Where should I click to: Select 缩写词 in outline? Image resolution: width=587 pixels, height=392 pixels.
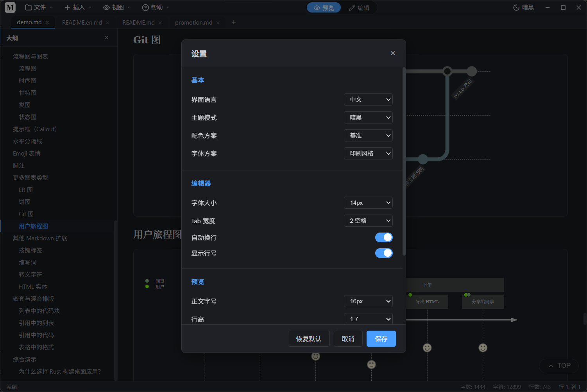coord(27,262)
